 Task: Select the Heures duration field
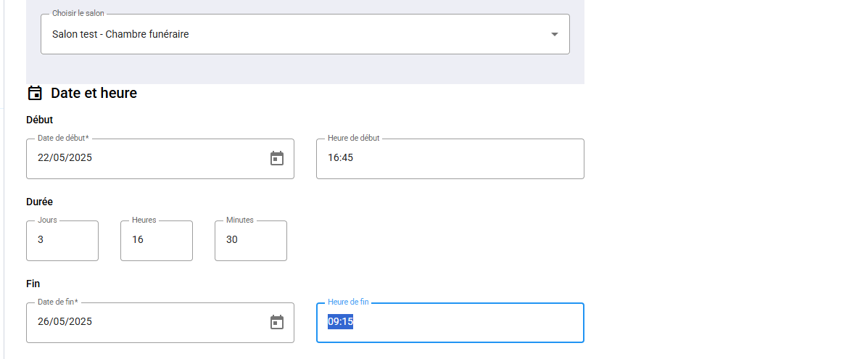[x=157, y=241]
